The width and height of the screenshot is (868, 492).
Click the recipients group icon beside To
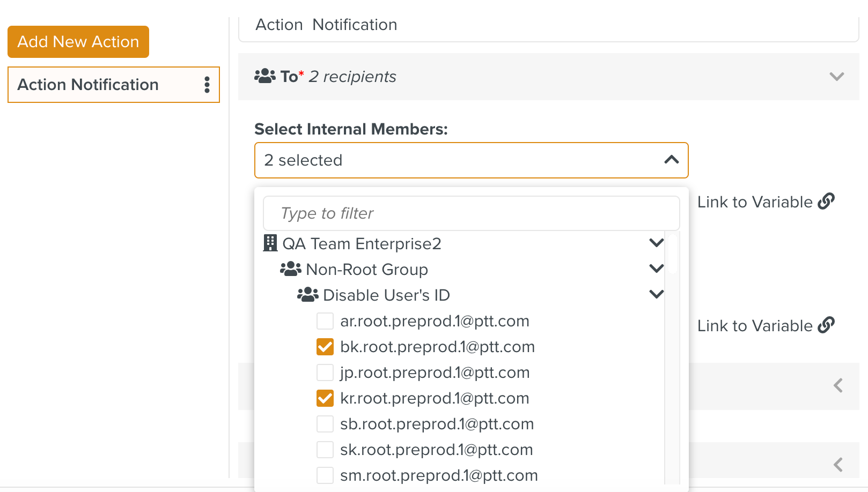click(264, 76)
